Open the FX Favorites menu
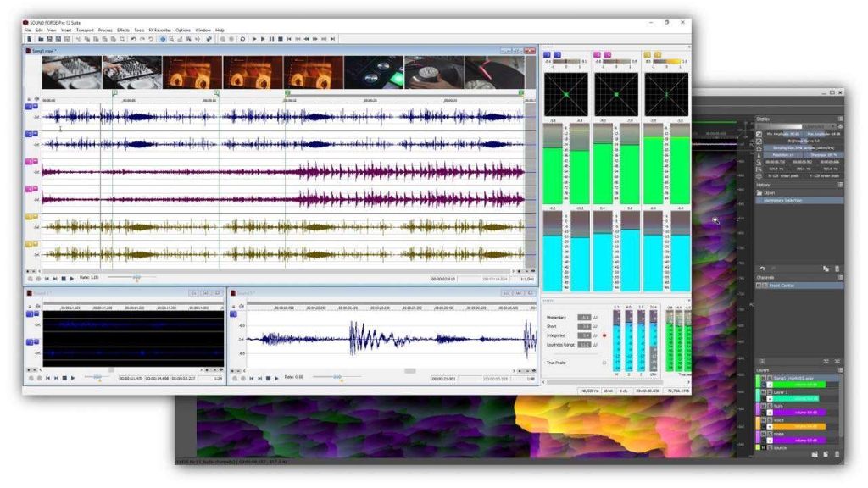Image resolution: width=868 pixels, height=488 pixels. pos(159,30)
